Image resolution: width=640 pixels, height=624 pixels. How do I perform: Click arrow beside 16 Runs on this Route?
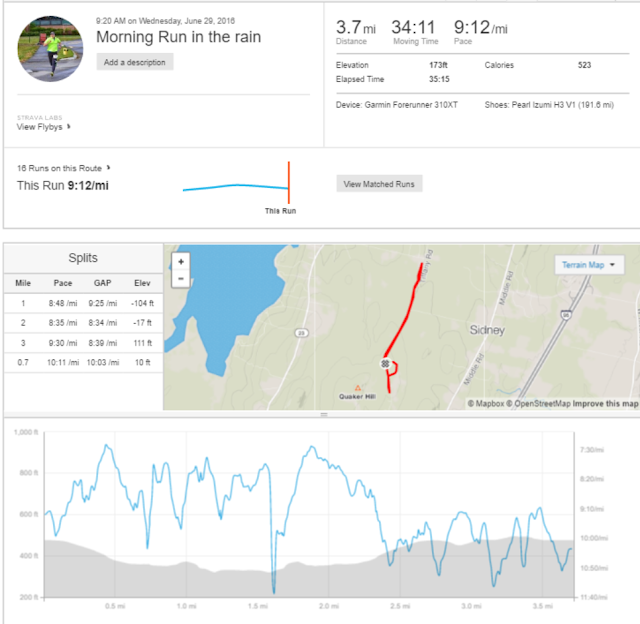tap(108, 168)
